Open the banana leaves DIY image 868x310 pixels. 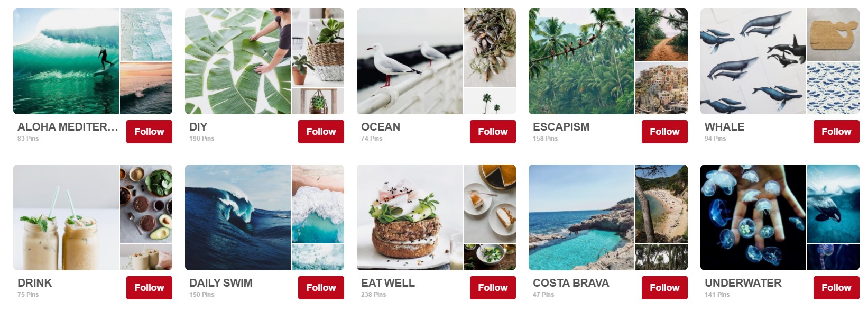pos(238,61)
